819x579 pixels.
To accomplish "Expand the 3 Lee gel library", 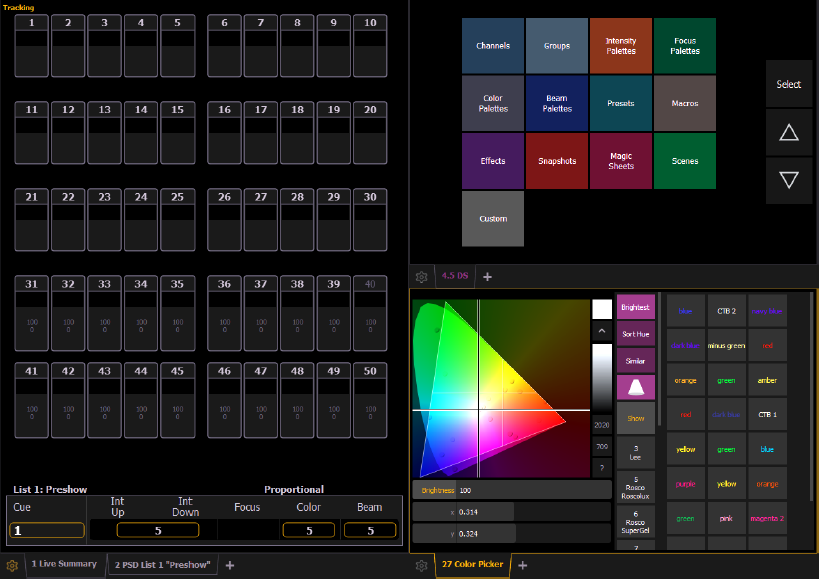I will pos(635,451).
